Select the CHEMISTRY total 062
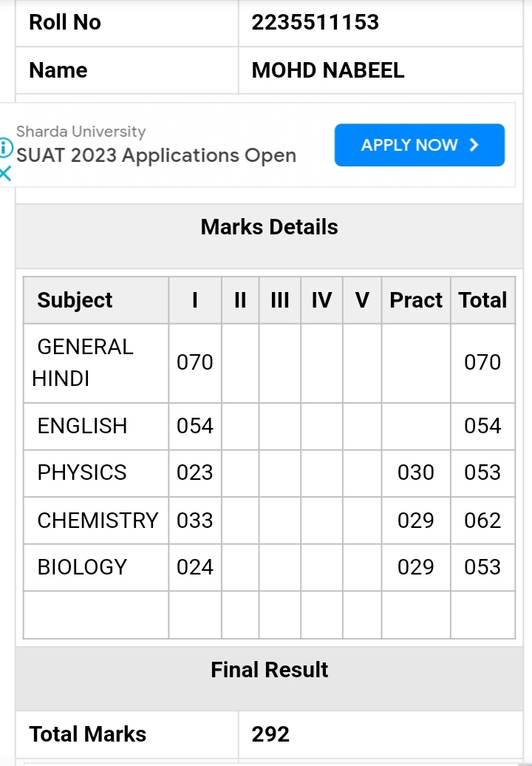The width and height of the screenshot is (532, 766). (482, 521)
